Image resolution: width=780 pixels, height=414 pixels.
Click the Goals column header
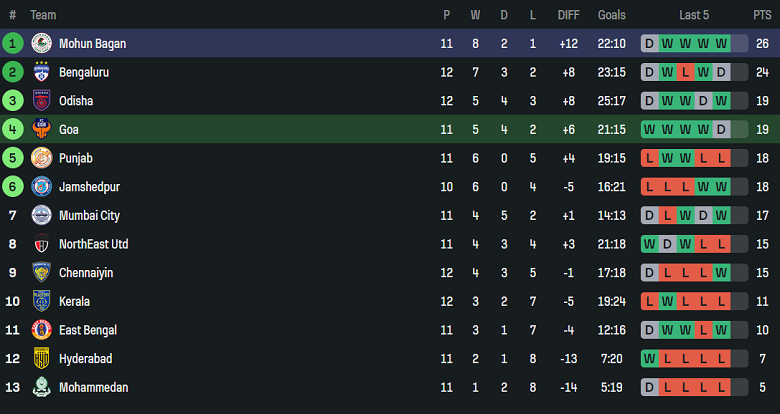(x=611, y=15)
